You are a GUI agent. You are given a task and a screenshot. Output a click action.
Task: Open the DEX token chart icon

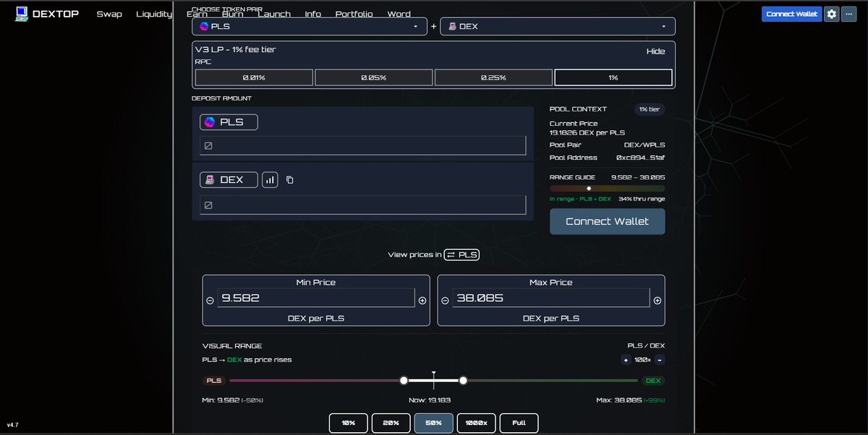click(x=270, y=180)
